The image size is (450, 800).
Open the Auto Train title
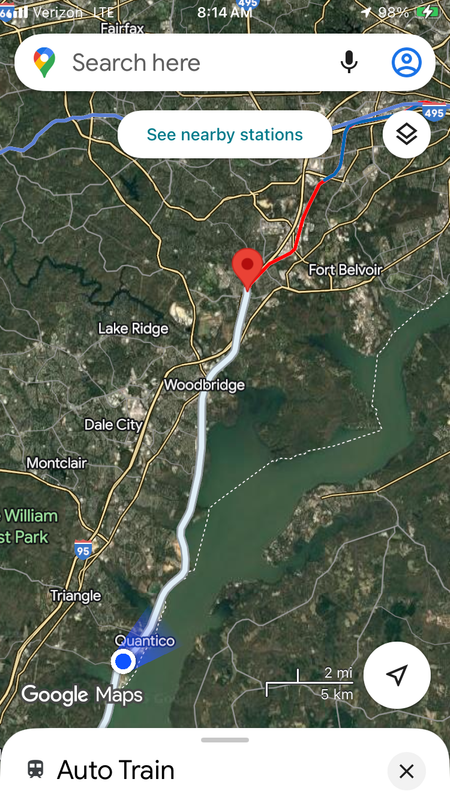click(x=116, y=770)
